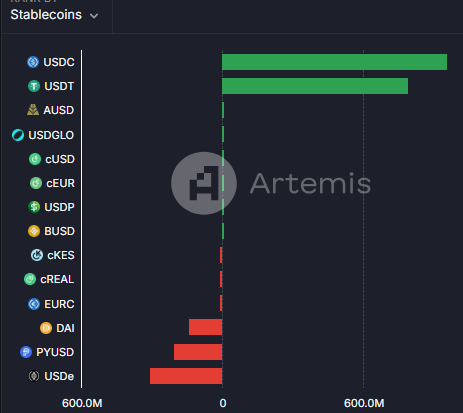Click the cUSD green icon
The height and width of the screenshot is (413, 463).
click(x=35, y=159)
